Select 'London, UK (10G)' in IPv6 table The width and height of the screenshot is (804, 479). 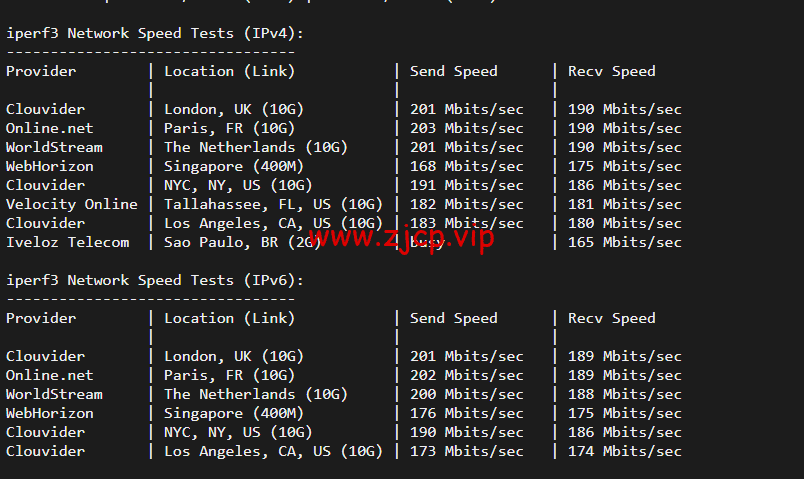point(234,356)
